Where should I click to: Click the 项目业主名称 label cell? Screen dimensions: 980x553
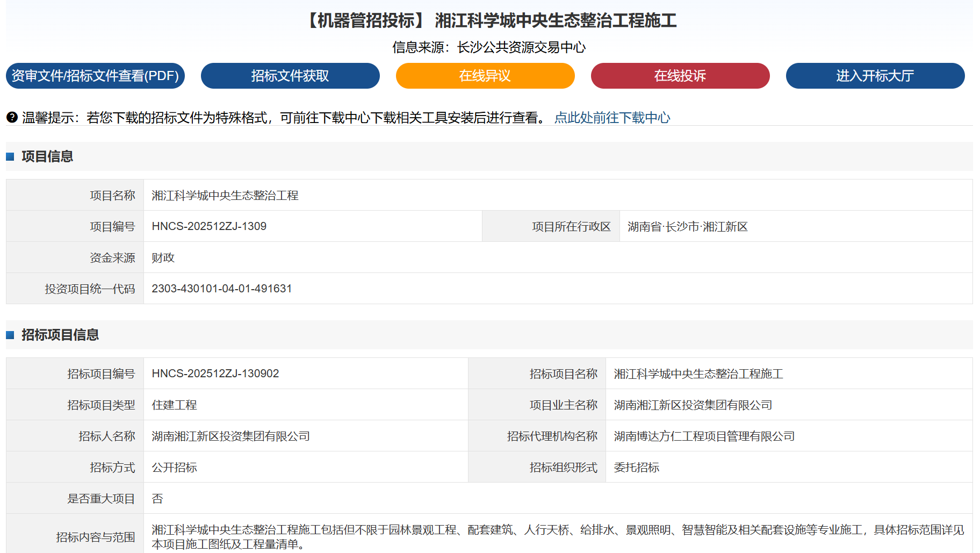pos(537,405)
